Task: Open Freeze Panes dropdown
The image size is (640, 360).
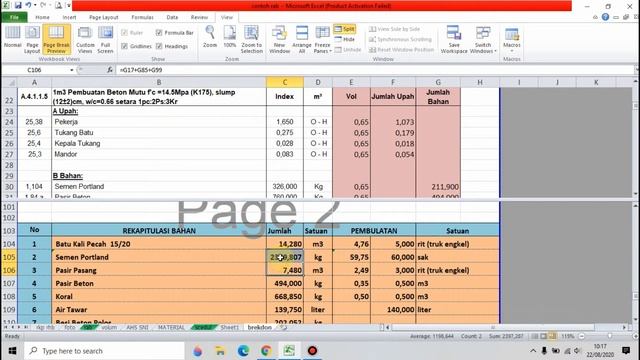Action: (x=322, y=40)
